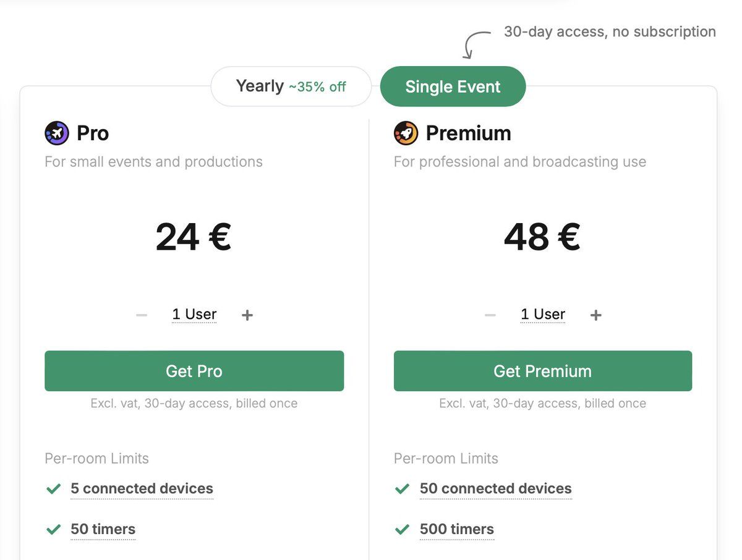Viewport: 742px width, 560px height.
Task: Increase Pro user count with plus
Action: click(247, 315)
